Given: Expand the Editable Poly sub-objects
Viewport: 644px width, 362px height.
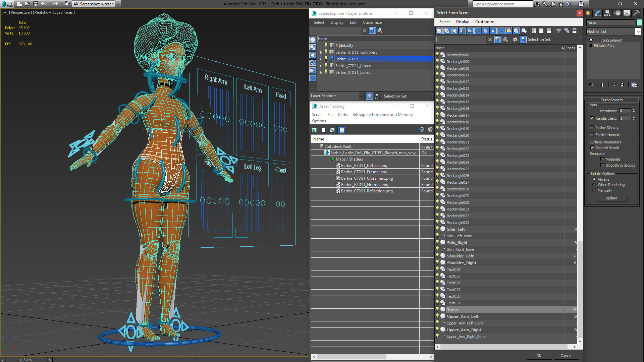Looking at the screenshot, I should (590, 46).
